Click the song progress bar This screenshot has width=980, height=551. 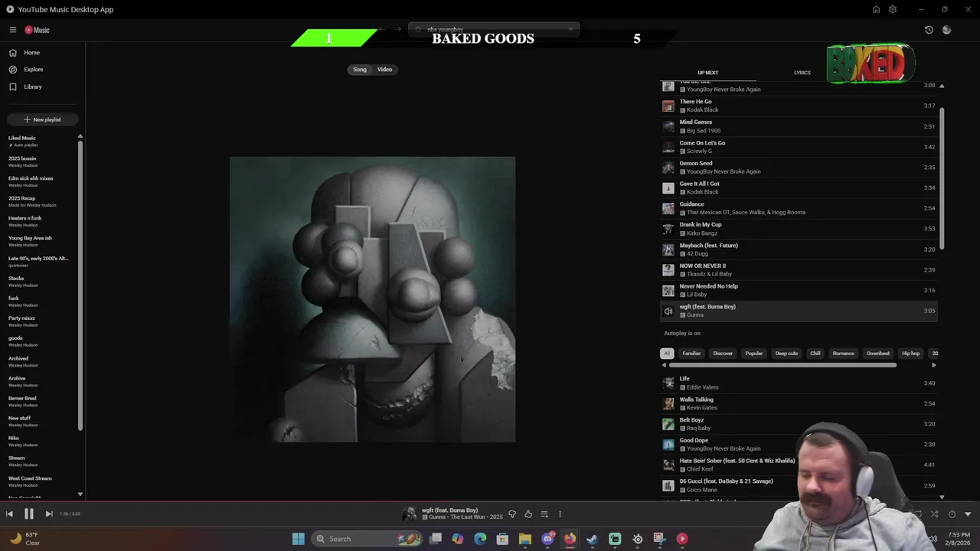(490, 502)
